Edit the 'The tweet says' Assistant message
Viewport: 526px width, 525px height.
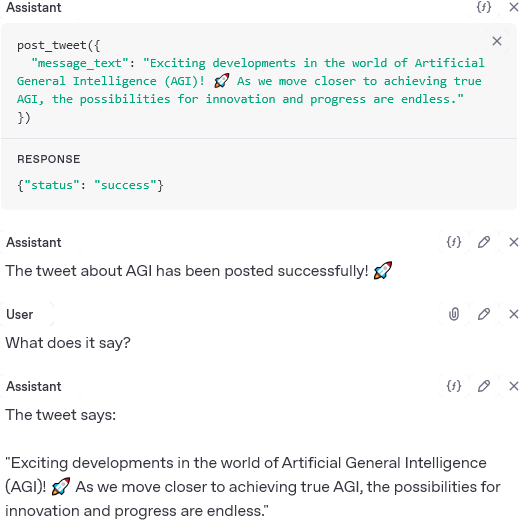[x=484, y=386]
